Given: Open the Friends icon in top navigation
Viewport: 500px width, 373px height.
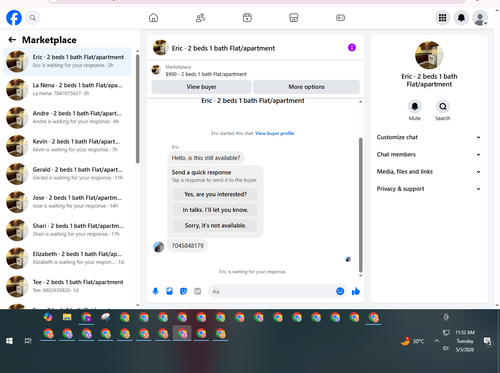Looking at the screenshot, I should tap(200, 18).
